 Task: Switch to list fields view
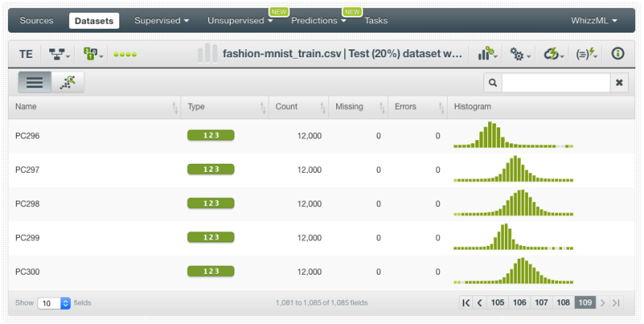[34, 82]
